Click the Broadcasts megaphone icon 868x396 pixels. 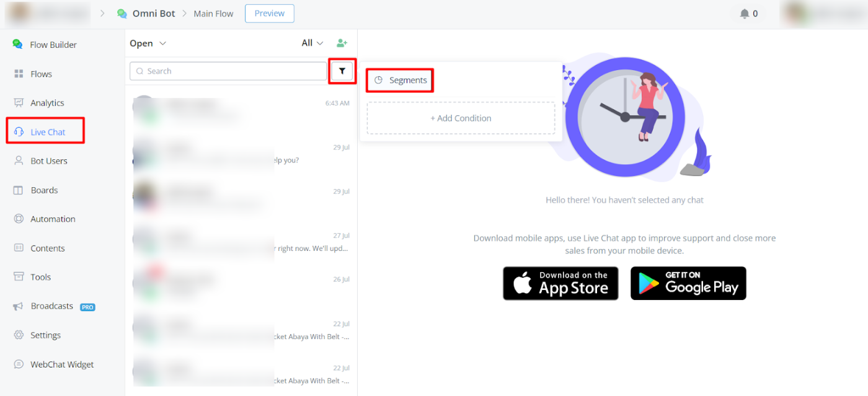tap(19, 306)
